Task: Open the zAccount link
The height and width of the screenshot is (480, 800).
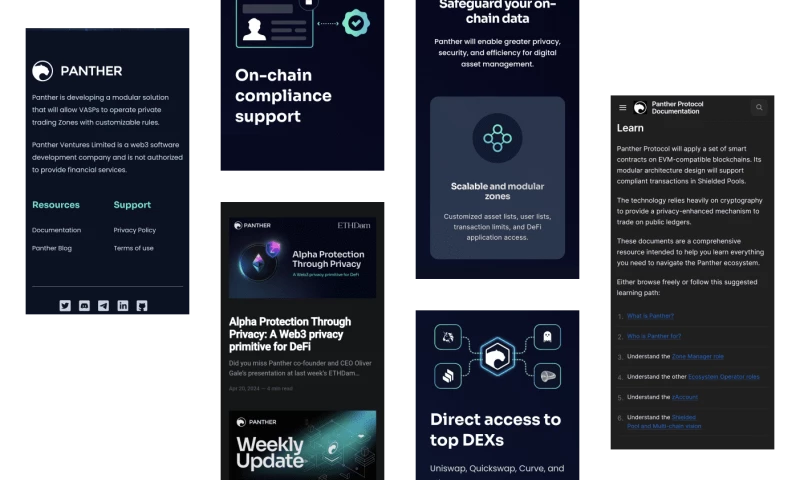Action: (685, 397)
